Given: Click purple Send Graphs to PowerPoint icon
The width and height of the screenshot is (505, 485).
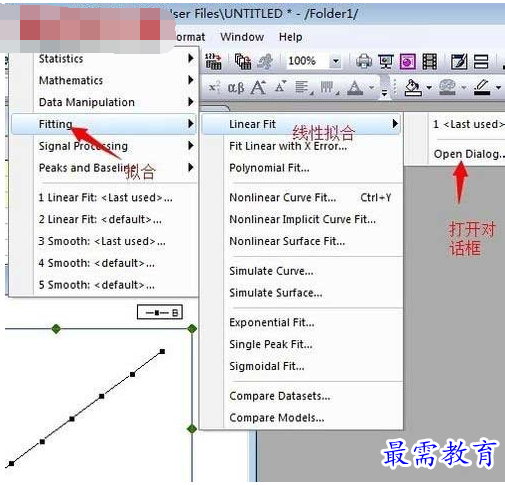Looking at the screenshot, I should click(x=408, y=62).
